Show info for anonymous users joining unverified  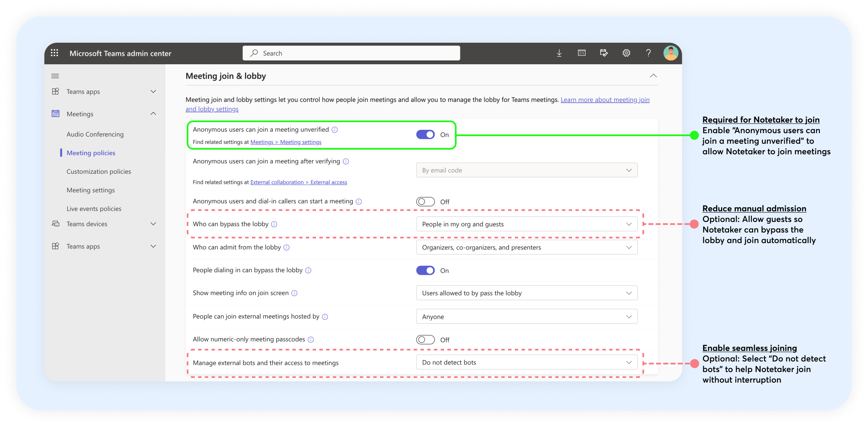[x=335, y=130]
